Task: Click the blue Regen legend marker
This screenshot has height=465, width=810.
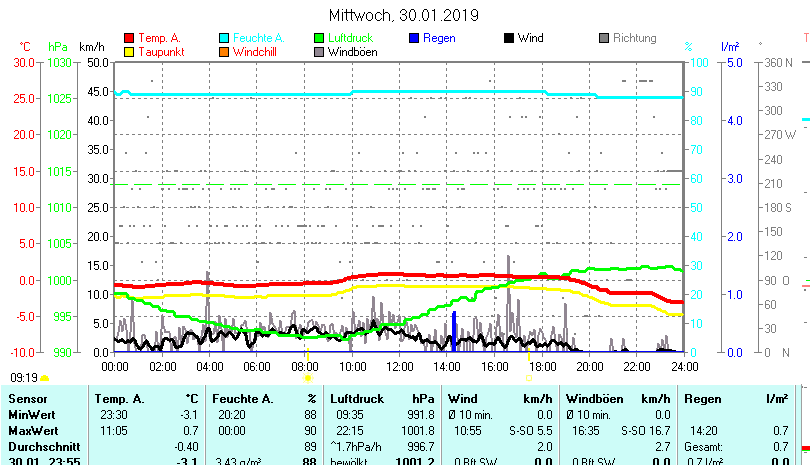Action: tap(415, 39)
